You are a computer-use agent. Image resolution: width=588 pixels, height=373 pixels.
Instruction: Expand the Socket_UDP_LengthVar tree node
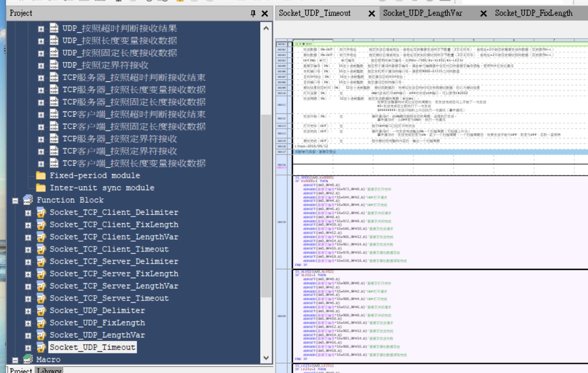coord(28,335)
